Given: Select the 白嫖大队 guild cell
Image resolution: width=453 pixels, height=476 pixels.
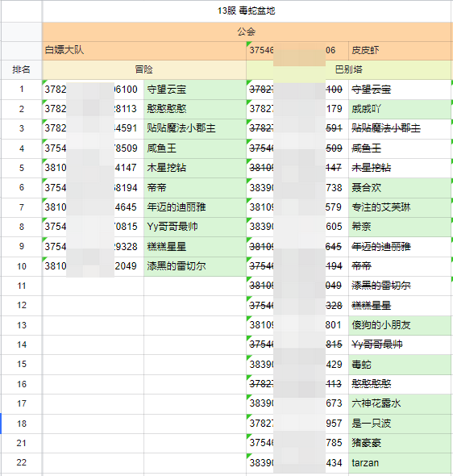Looking at the screenshot, I should coord(144,50).
